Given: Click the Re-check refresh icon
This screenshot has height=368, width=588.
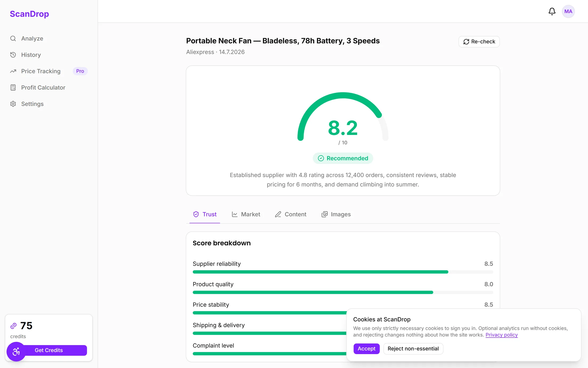Looking at the screenshot, I should (x=466, y=42).
